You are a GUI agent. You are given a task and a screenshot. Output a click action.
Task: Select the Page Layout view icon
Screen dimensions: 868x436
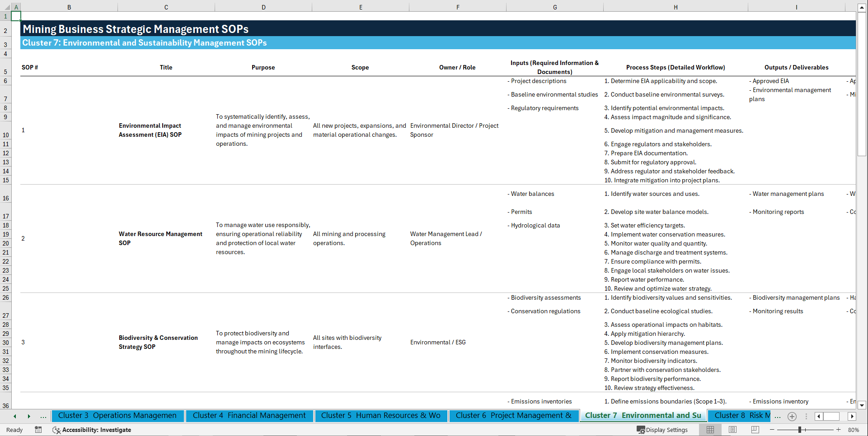732,430
